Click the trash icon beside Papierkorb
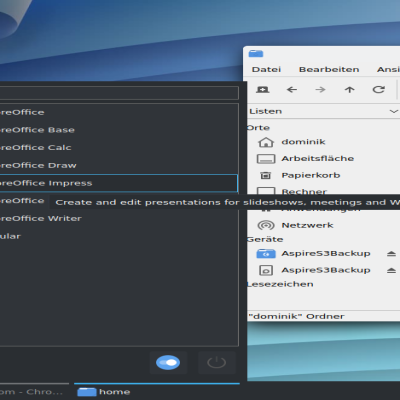 266,175
